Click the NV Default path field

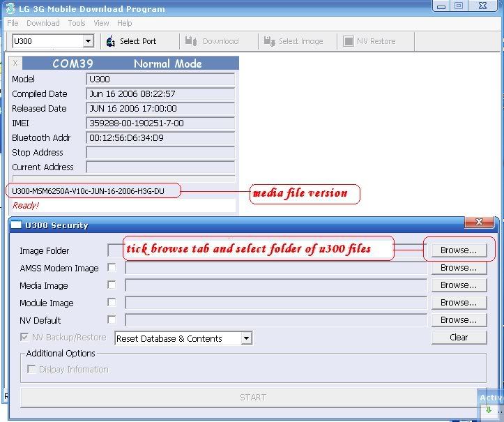point(276,319)
